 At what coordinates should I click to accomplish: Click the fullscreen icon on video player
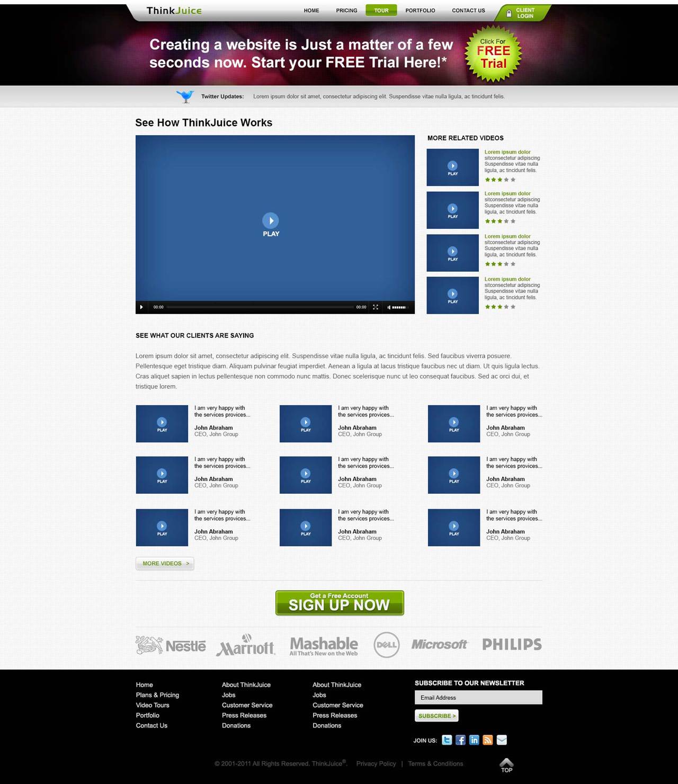(376, 307)
